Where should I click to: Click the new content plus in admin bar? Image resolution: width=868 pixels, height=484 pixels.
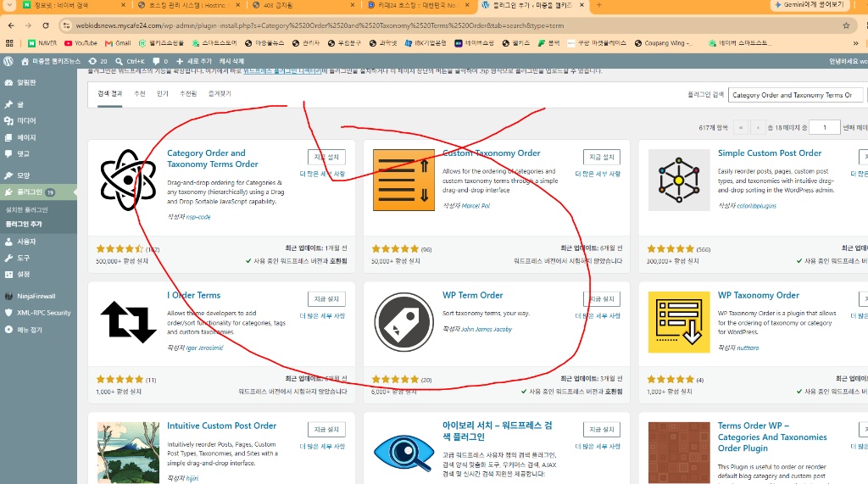coord(194,61)
